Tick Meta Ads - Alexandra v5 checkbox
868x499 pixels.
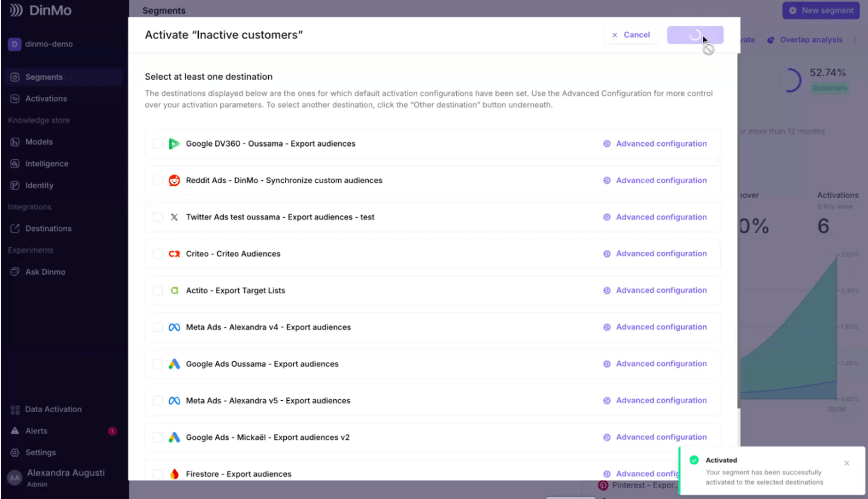click(158, 401)
